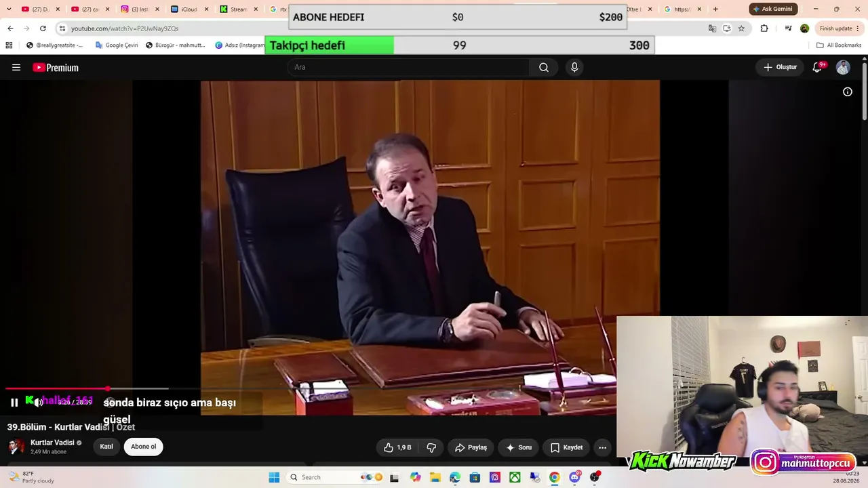Click Katıl join button
868x488 pixels.
(x=106, y=447)
